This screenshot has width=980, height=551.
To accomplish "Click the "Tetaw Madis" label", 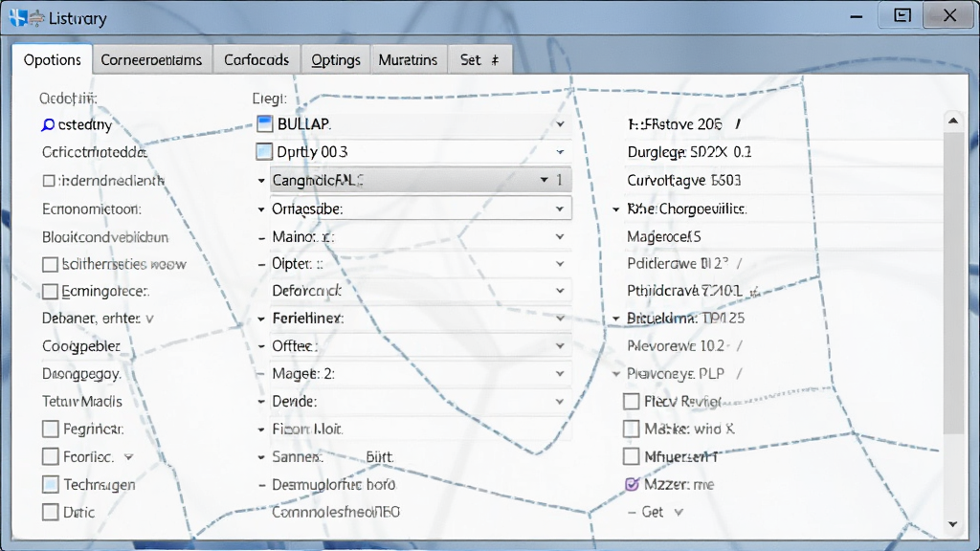I will pyautogui.click(x=82, y=402).
